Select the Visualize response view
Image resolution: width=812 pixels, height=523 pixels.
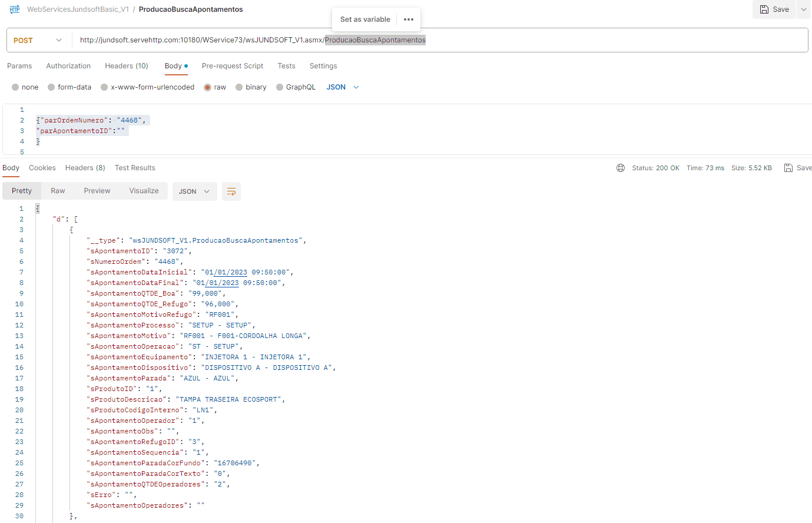[144, 191]
